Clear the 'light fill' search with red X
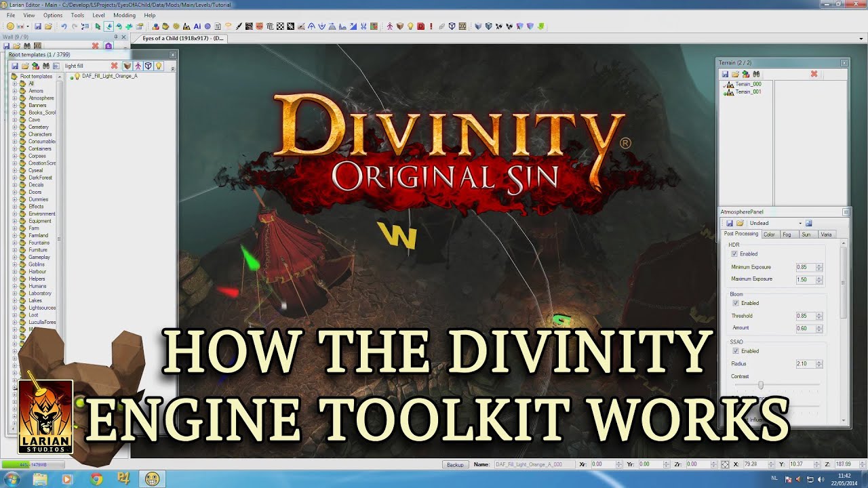 pos(114,66)
